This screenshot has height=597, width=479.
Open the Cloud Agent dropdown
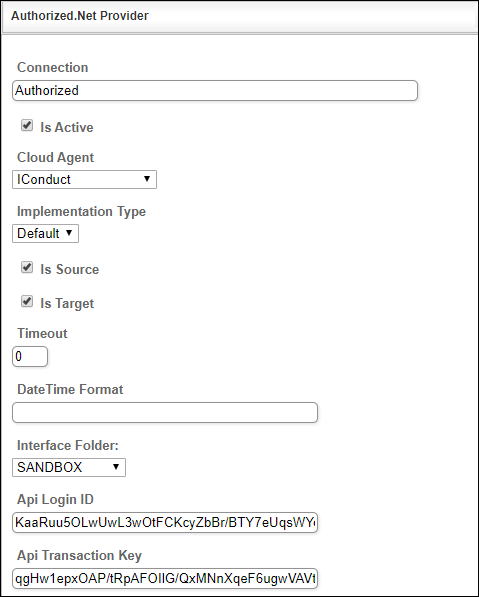(x=84, y=179)
